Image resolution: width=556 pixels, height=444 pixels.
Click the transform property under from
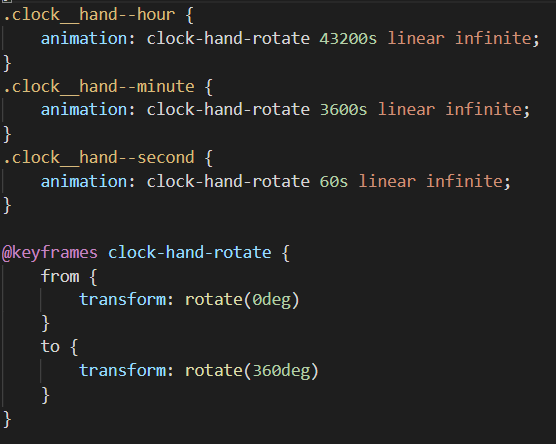(122, 300)
